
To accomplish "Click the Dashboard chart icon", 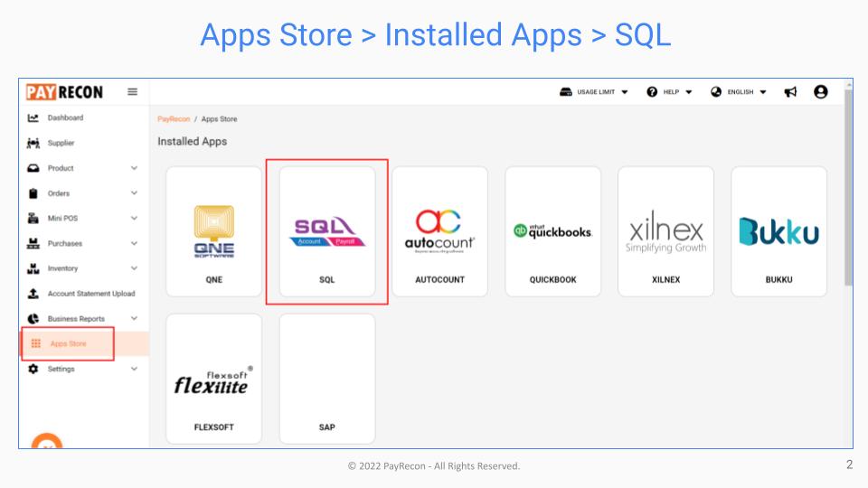I will [x=33, y=117].
